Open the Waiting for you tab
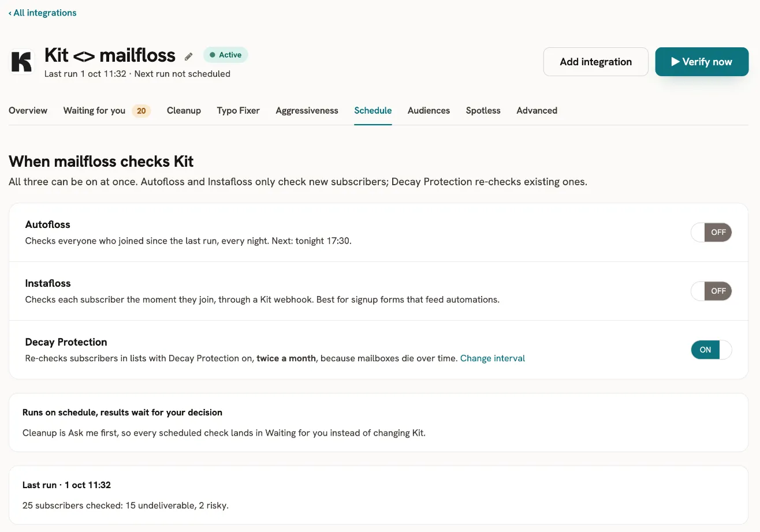The width and height of the screenshot is (760, 532). tap(107, 110)
